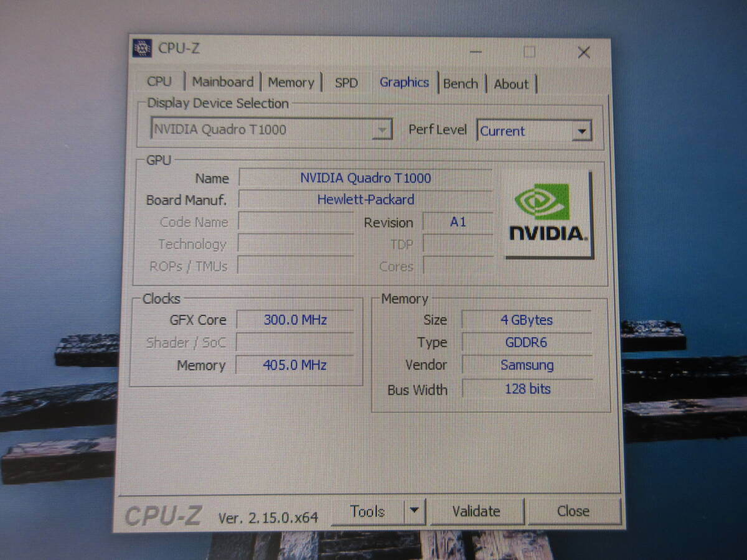This screenshot has height=560, width=747.
Task: Maximize the CPU-Z window
Action: tap(529, 52)
